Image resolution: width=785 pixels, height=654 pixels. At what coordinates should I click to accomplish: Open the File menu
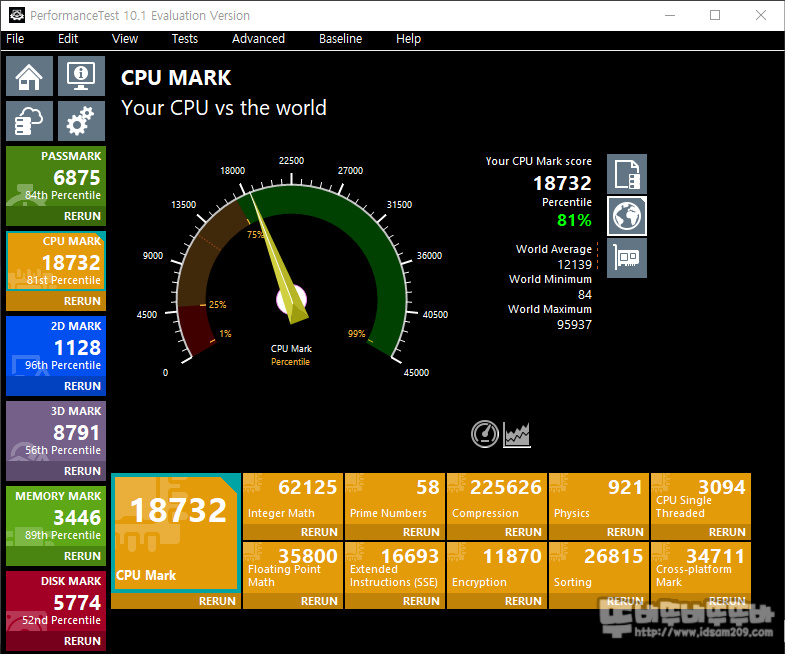(15, 39)
